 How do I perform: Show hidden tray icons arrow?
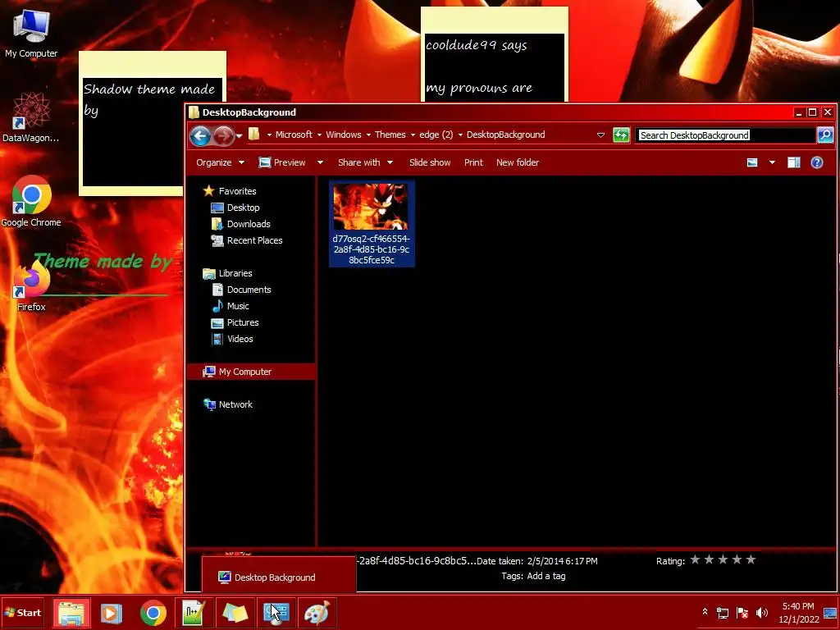point(705,612)
